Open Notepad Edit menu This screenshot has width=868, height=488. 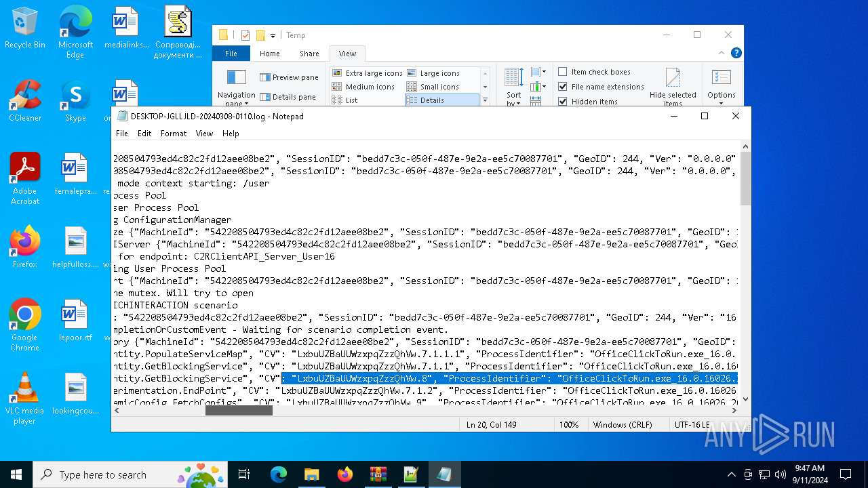click(144, 134)
